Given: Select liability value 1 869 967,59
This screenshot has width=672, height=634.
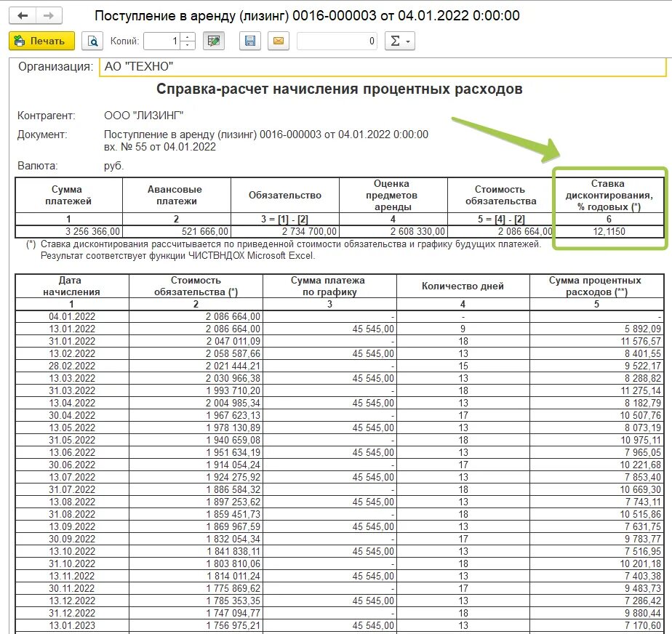Looking at the screenshot, I should pos(196,527).
